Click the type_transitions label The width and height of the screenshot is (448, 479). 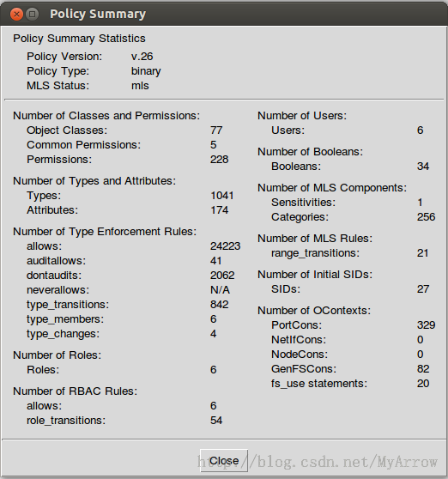click(68, 305)
